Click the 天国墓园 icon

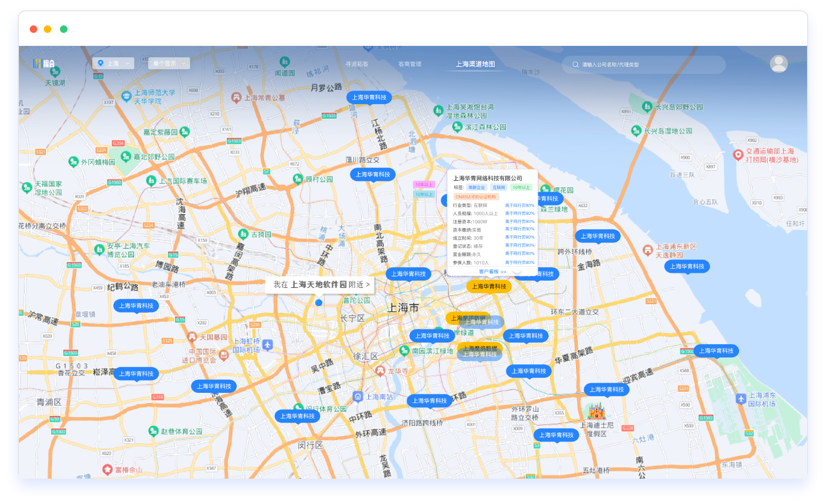coord(192,337)
